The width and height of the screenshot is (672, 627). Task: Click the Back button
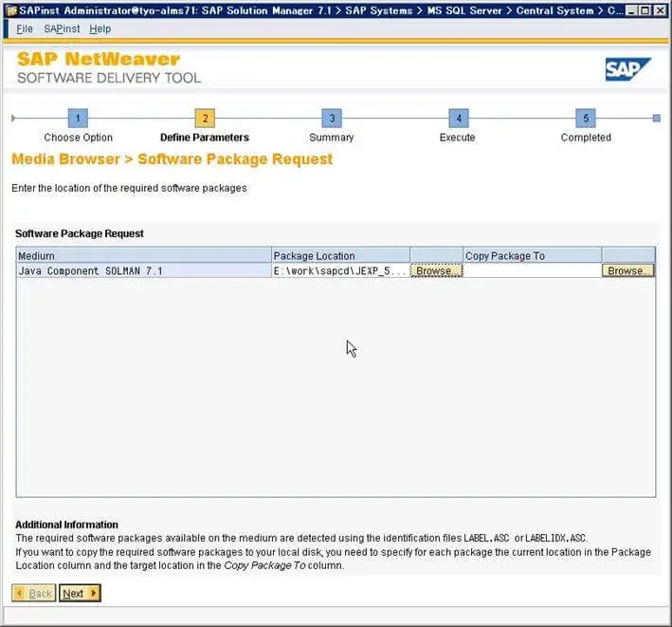coord(34,593)
